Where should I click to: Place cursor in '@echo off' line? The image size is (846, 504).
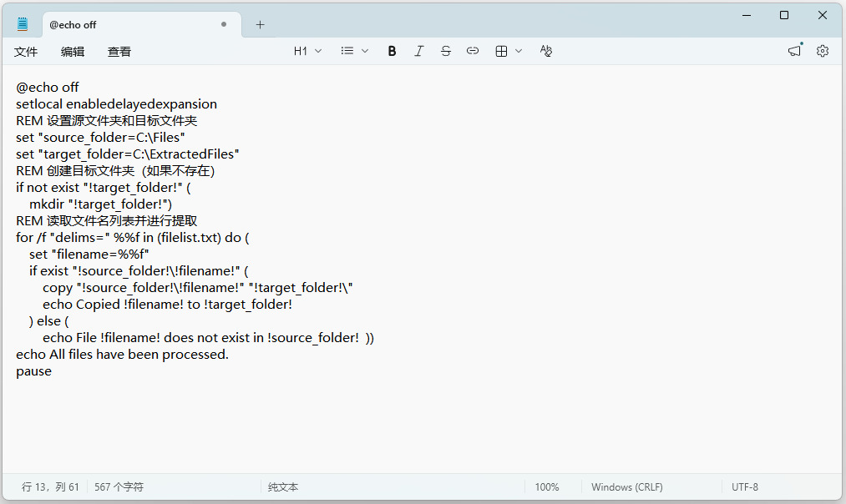click(48, 88)
